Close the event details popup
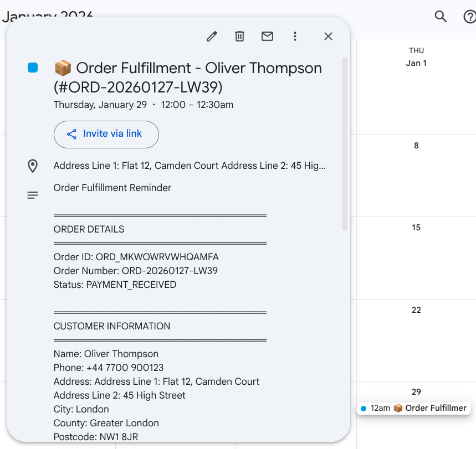Viewport: 476px width, 449px height. (328, 37)
